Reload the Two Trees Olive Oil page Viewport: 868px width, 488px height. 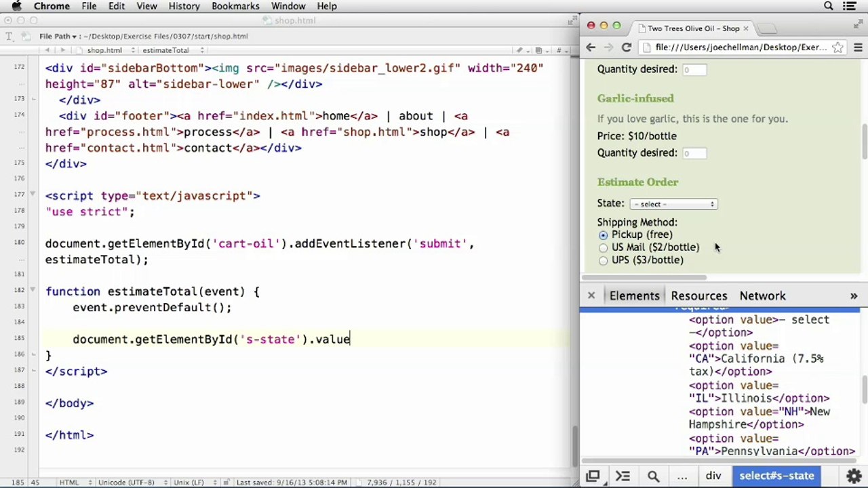click(x=627, y=47)
